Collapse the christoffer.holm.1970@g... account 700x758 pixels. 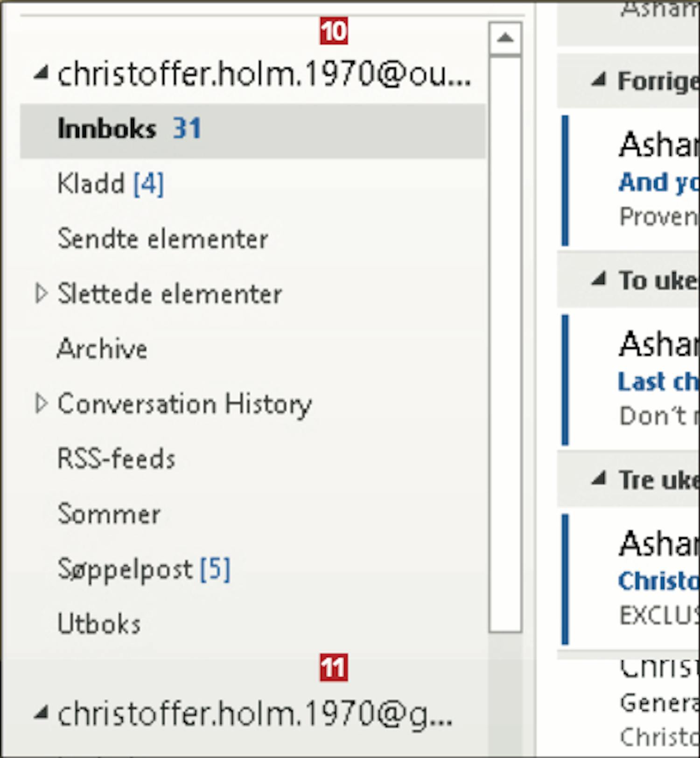[x=41, y=713]
